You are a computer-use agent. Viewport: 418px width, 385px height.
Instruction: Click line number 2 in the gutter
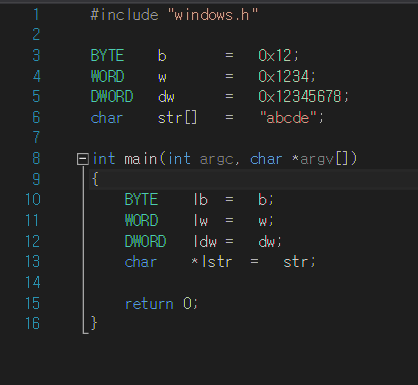point(36,35)
